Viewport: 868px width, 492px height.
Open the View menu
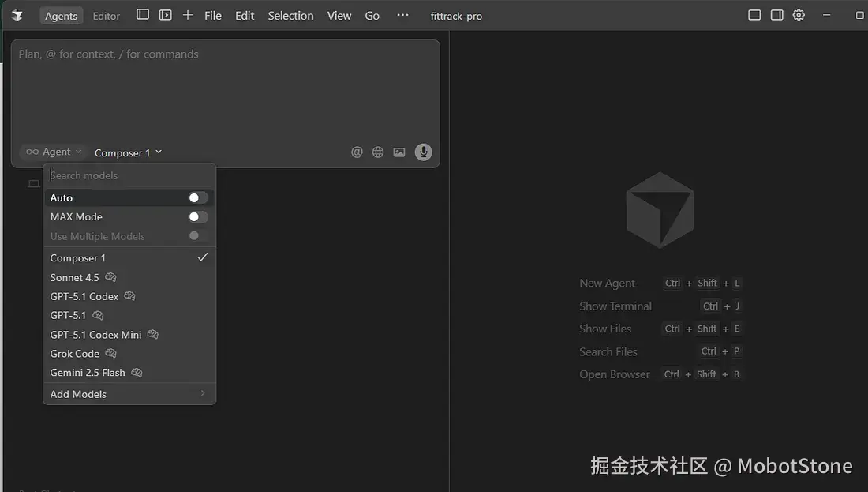(339, 16)
